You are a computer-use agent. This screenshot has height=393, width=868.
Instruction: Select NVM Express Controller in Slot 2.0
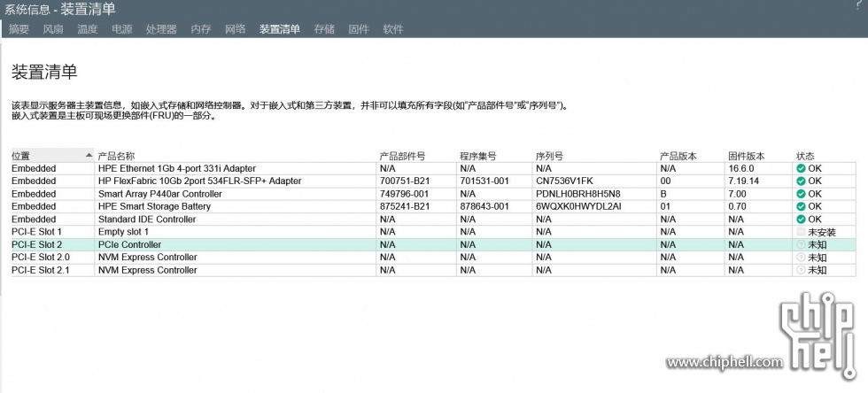pos(147,258)
